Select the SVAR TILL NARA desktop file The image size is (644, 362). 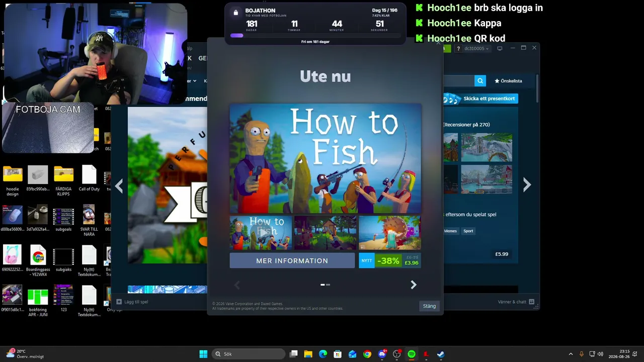tap(89, 221)
